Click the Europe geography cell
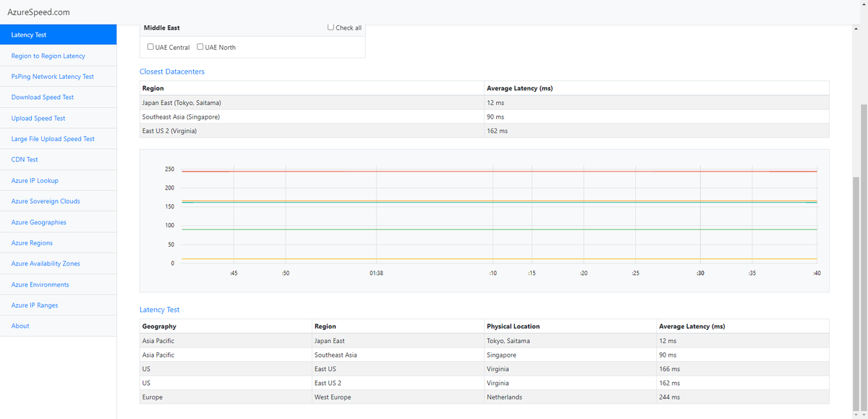868x419 pixels. 226,397
